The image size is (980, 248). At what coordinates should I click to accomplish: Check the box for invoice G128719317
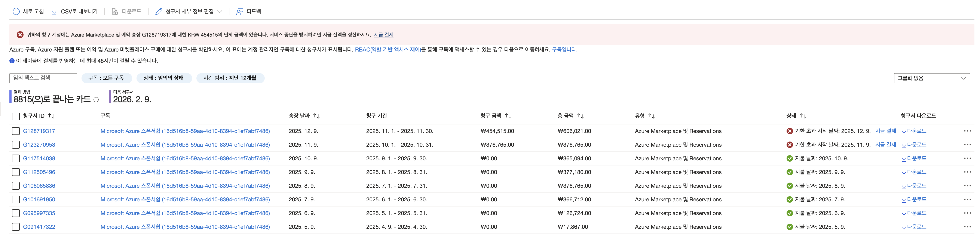click(x=16, y=131)
